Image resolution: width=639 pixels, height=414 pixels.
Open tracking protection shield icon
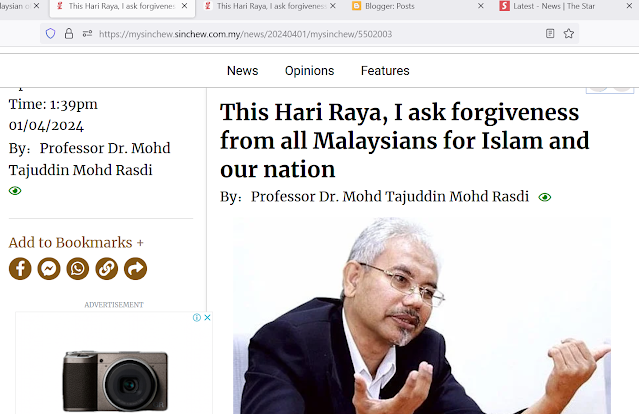click(x=51, y=33)
